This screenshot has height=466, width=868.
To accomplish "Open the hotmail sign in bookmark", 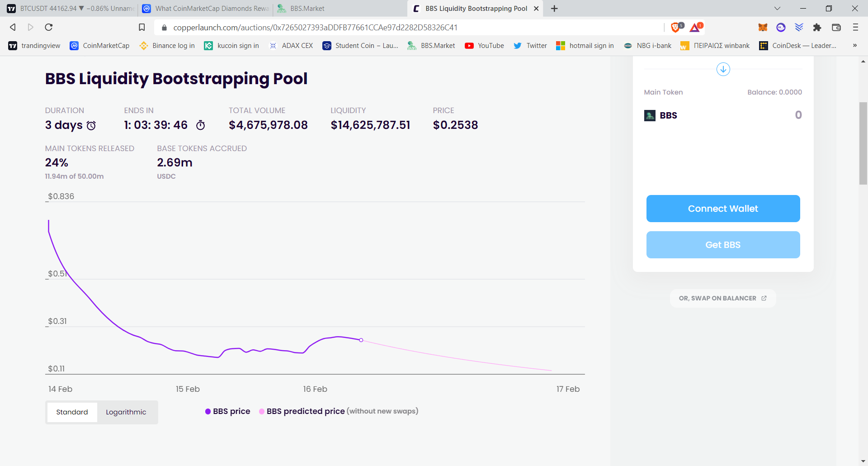I will [585, 45].
